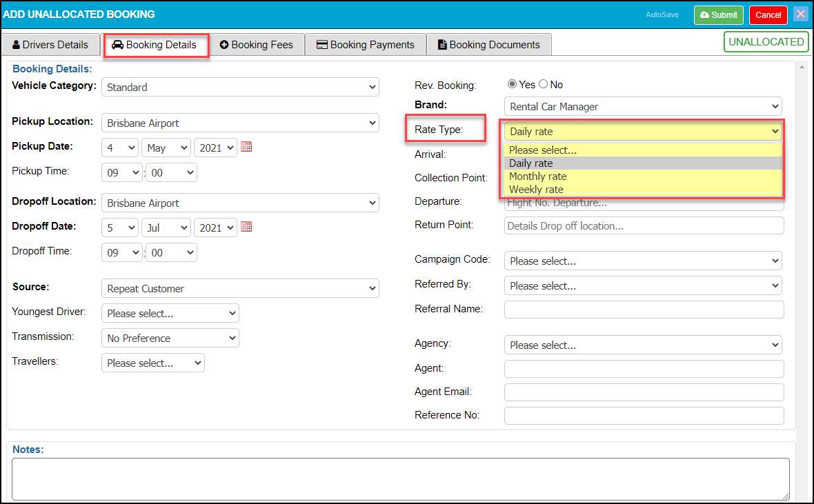This screenshot has width=814, height=504.
Task: Open the Youngest Driver dropdown
Action: pos(170,314)
